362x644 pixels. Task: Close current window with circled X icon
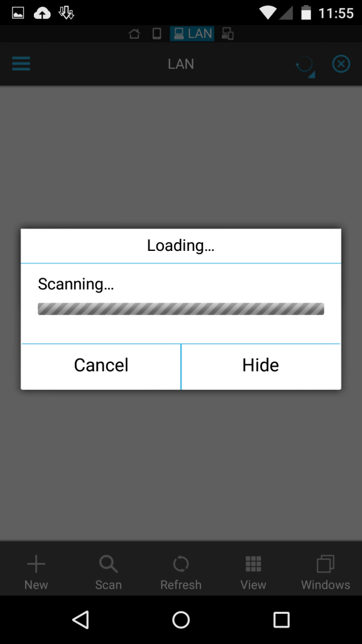pyautogui.click(x=341, y=64)
